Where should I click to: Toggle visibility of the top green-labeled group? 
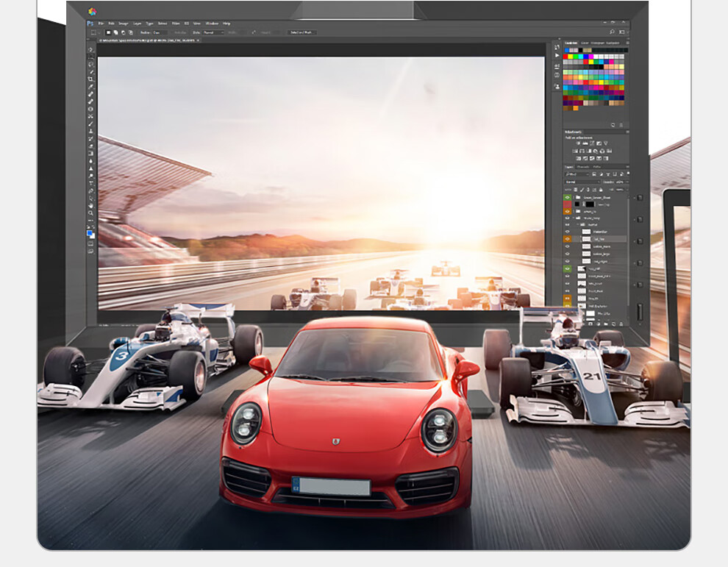pos(567,198)
